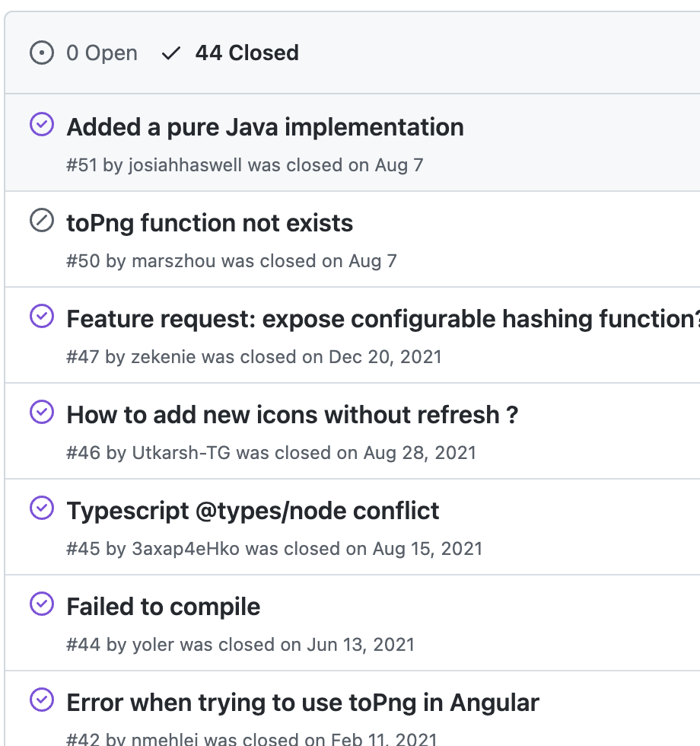Screen dimensions: 700x746
Task: Open the "Typescript @types/node conflict" issue
Action: pyautogui.click(x=253, y=511)
